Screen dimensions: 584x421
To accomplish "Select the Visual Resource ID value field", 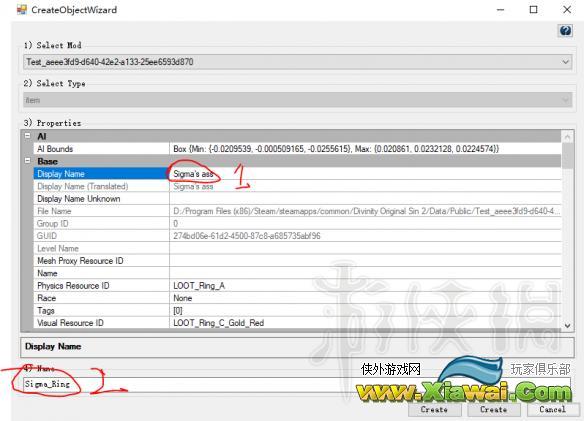I will [365, 323].
